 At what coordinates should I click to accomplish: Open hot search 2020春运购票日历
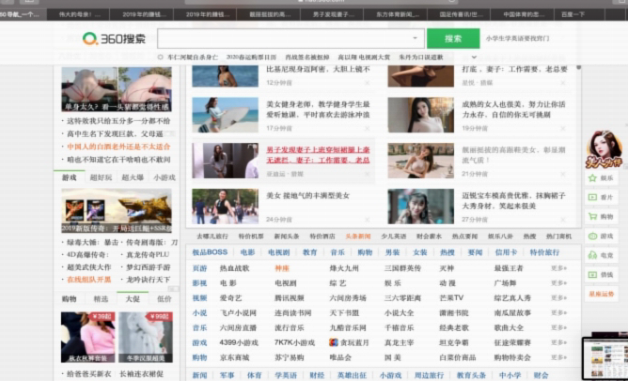(251, 57)
